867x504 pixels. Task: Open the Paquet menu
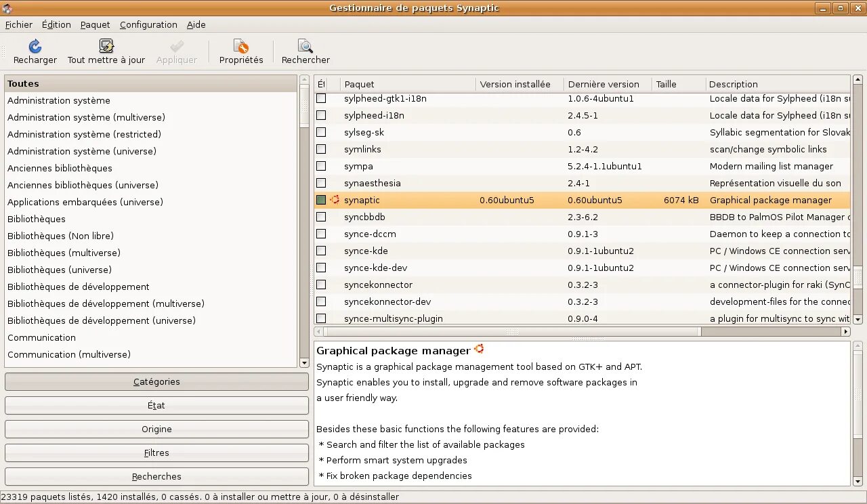[x=95, y=24]
